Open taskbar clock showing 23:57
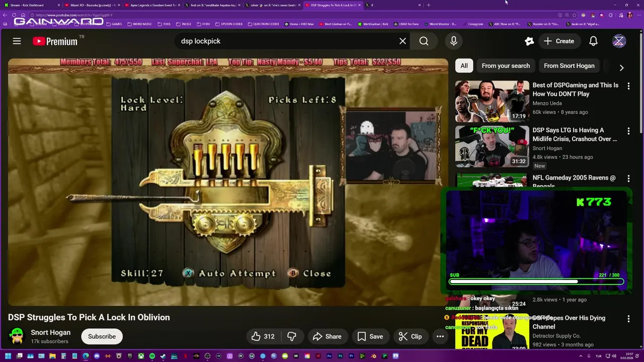Image resolution: width=644 pixels, height=362 pixels. (x=626, y=356)
